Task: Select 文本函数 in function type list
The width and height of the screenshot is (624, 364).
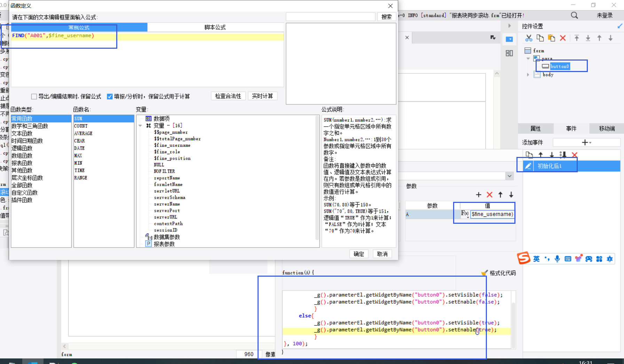Action: (22, 134)
